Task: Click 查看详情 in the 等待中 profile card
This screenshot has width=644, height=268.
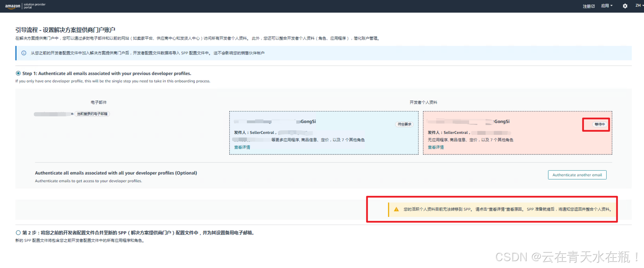Action: pos(436,147)
